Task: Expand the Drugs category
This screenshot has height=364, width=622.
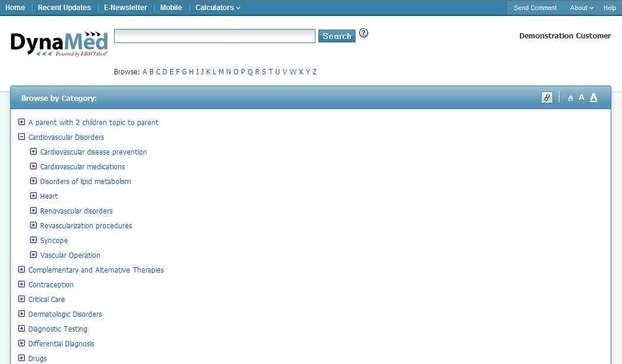Action: tap(22, 358)
